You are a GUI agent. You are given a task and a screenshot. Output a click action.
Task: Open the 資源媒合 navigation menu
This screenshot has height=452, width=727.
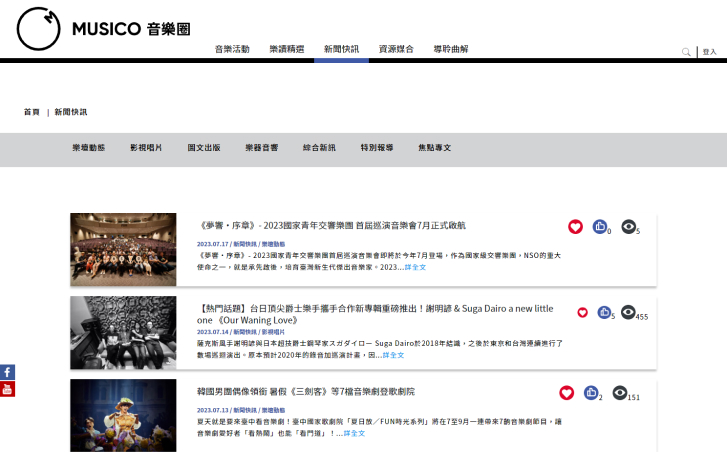click(x=396, y=49)
